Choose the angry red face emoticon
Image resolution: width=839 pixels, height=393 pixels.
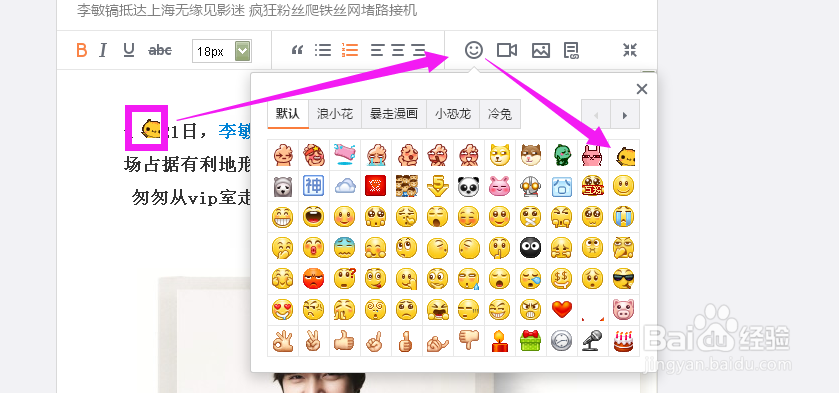[314, 279]
